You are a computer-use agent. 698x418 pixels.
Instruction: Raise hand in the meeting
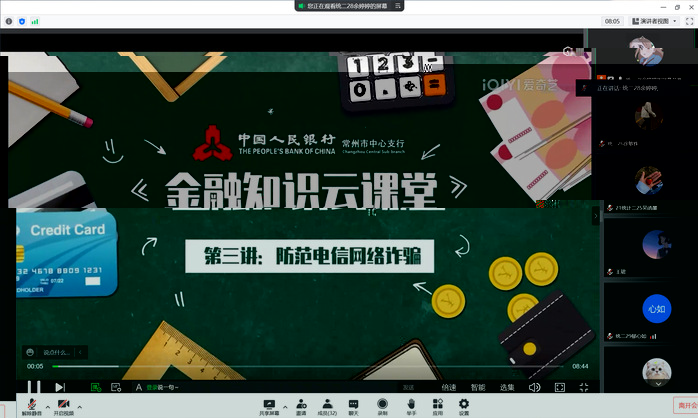coord(411,406)
